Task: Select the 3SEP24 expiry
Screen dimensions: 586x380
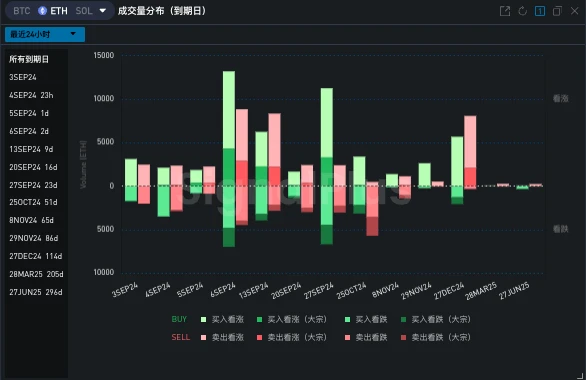Action: click(23, 77)
